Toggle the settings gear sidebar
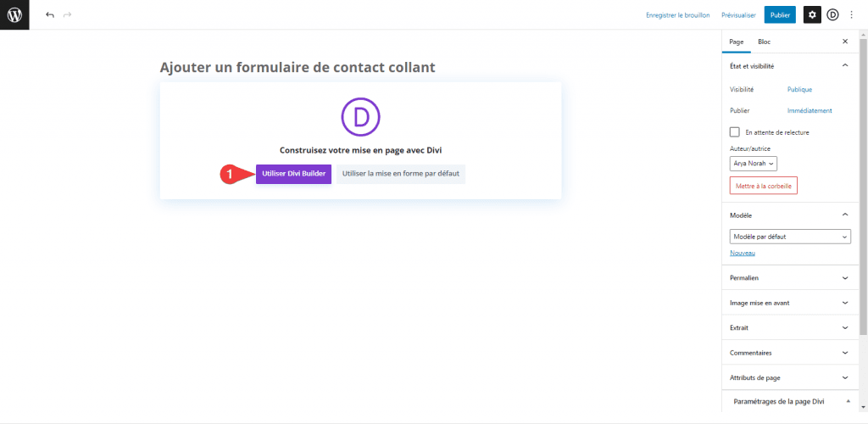 click(x=812, y=15)
